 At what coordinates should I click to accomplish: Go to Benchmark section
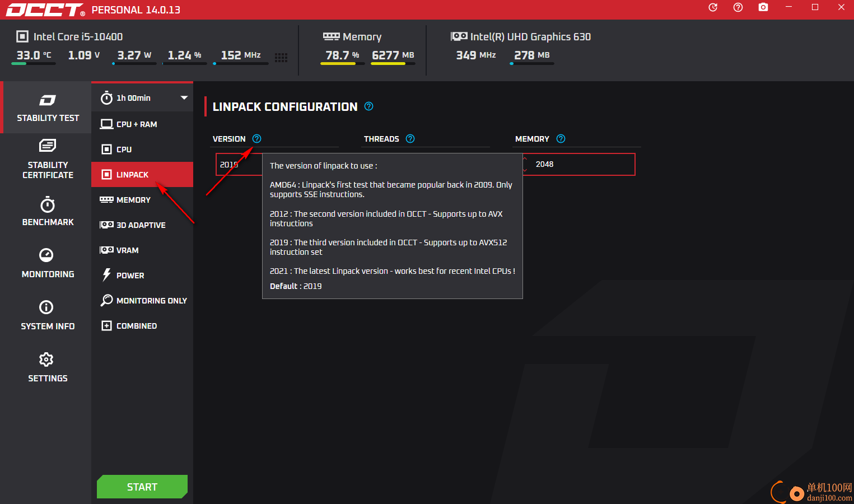point(48,211)
